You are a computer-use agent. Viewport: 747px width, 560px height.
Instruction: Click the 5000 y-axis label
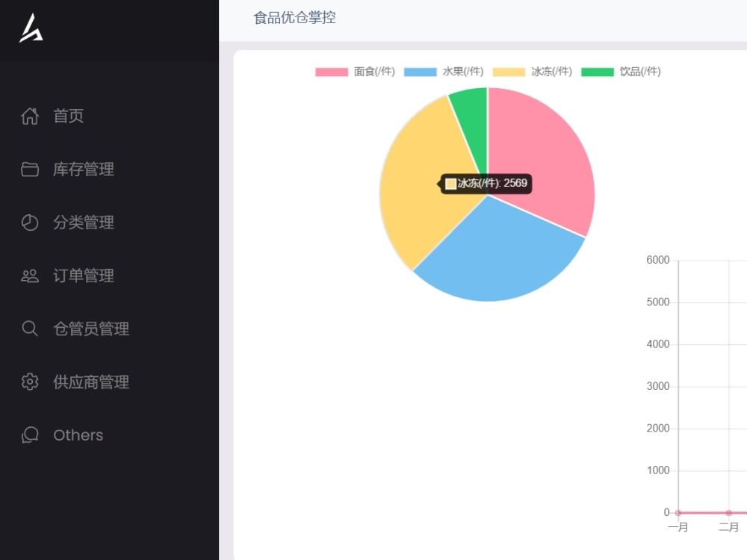coord(658,302)
